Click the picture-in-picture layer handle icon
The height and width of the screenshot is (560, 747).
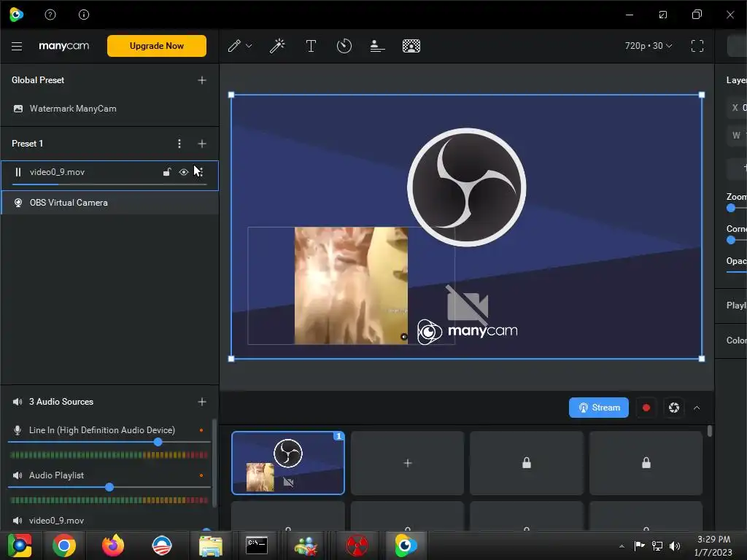click(404, 337)
